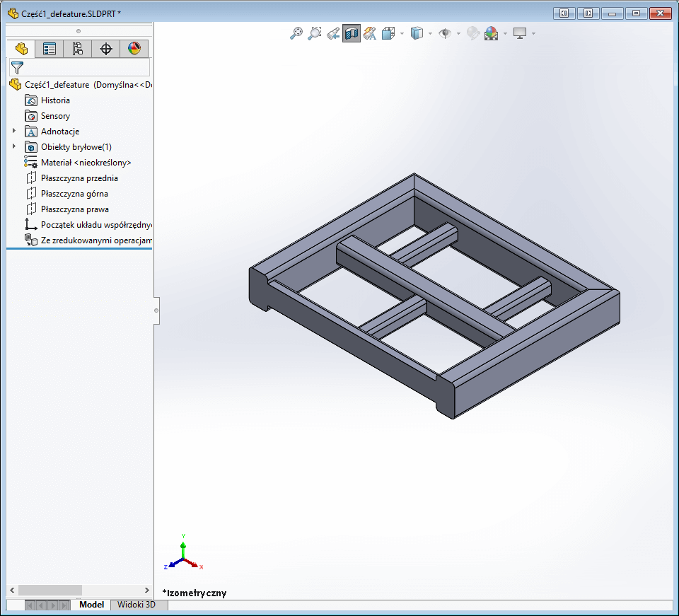Activate the Zoom to area tool

click(315, 33)
